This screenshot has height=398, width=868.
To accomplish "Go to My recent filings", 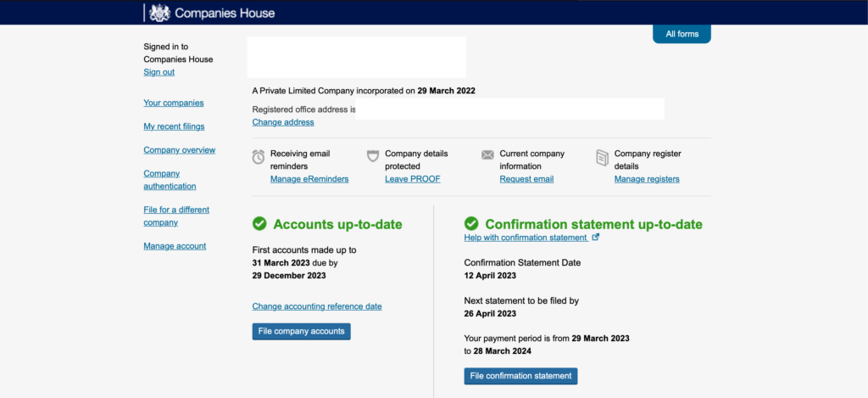I will tap(174, 126).
